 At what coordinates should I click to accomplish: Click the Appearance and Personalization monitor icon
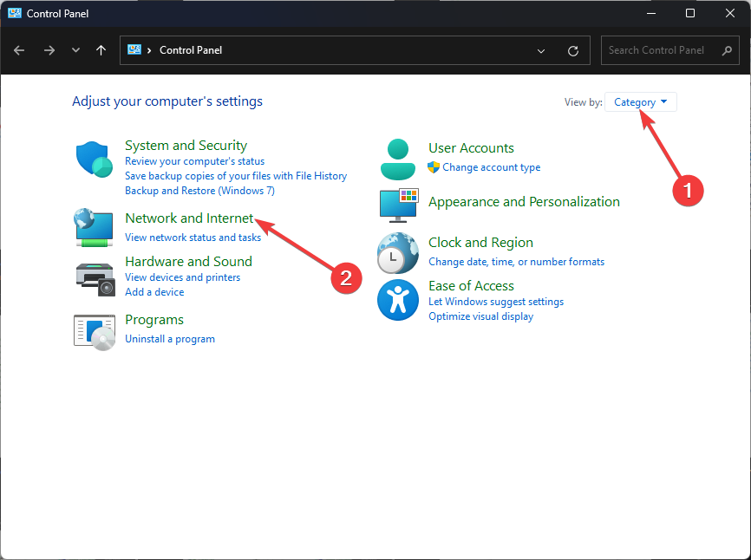click(x=398, y=205)
